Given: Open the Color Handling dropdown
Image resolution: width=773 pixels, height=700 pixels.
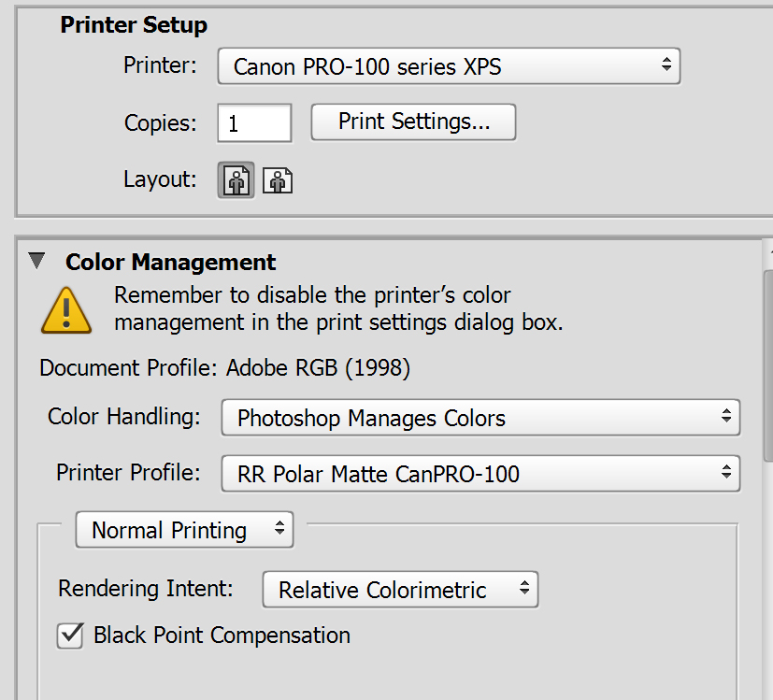Looking at the screenshot, I should (x=480, y=418).
